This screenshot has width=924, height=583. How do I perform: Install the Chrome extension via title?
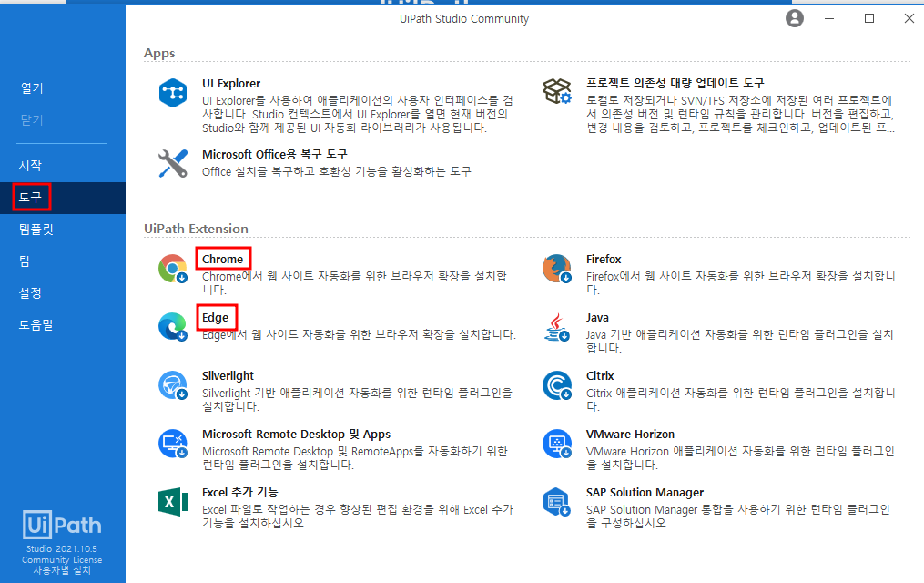click(223, 259)
